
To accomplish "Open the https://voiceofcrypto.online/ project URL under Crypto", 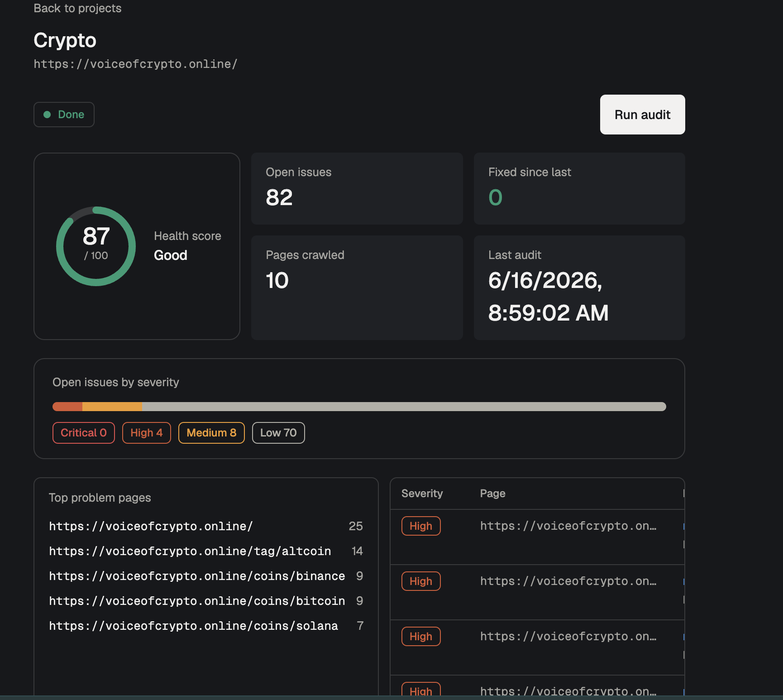I will [x=135, y=64].
